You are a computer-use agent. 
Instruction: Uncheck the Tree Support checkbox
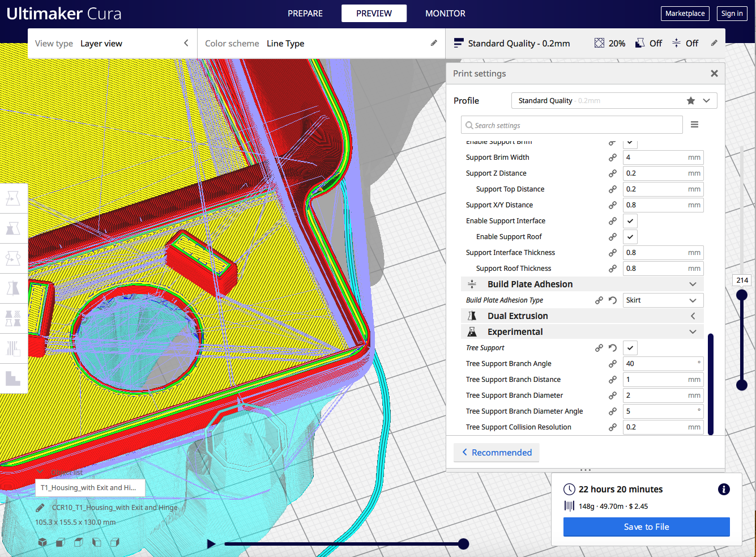tap(630, 348)
